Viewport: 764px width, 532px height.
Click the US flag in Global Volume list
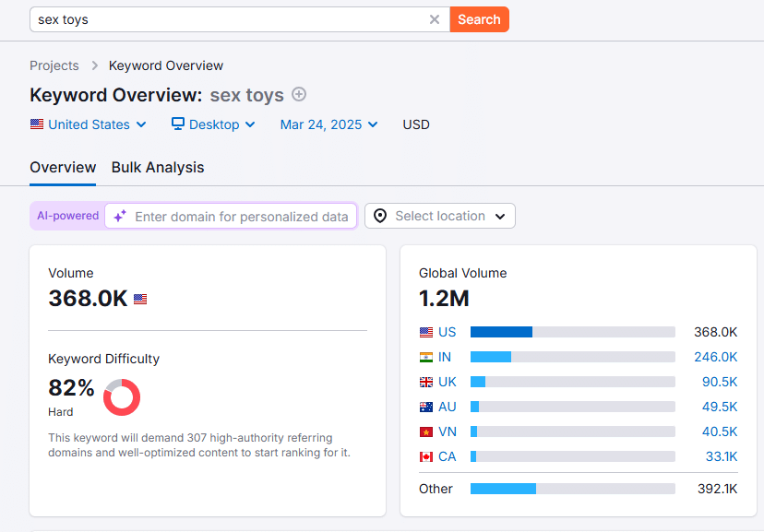tap(426, 333)
